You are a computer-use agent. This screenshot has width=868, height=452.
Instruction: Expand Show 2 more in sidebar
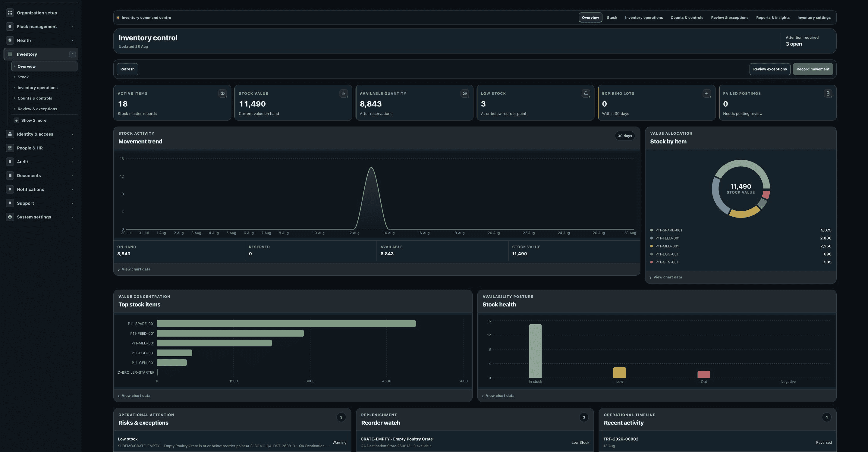tap(30, 120)
